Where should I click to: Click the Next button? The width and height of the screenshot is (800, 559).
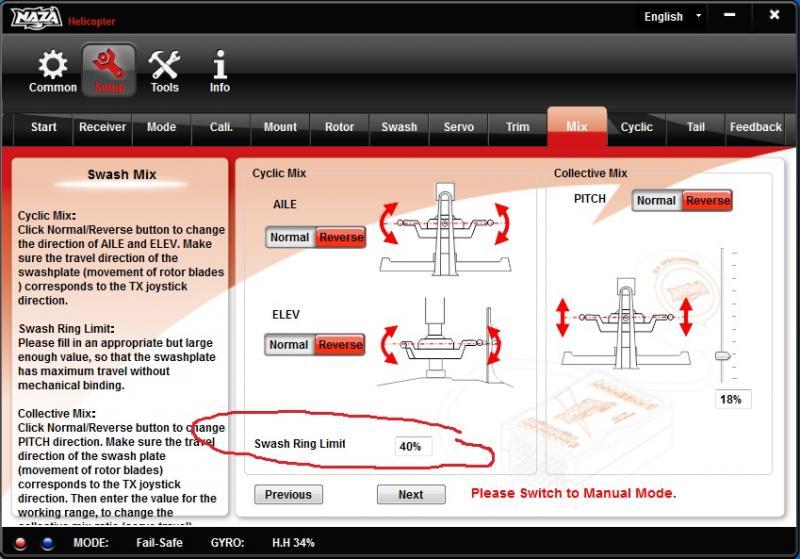tap(410, 494)
